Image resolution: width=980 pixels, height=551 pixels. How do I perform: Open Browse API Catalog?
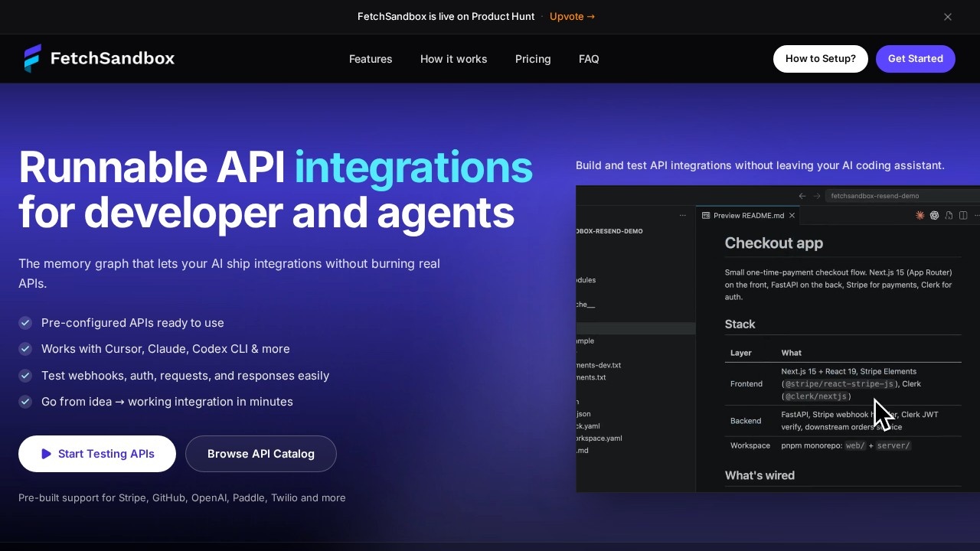click(261, 454)
